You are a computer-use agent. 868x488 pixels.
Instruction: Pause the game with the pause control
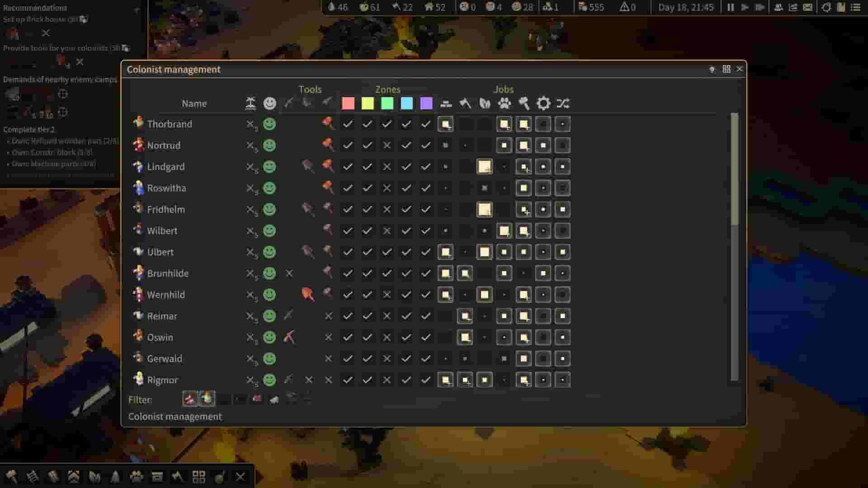[x=730, y=7]
